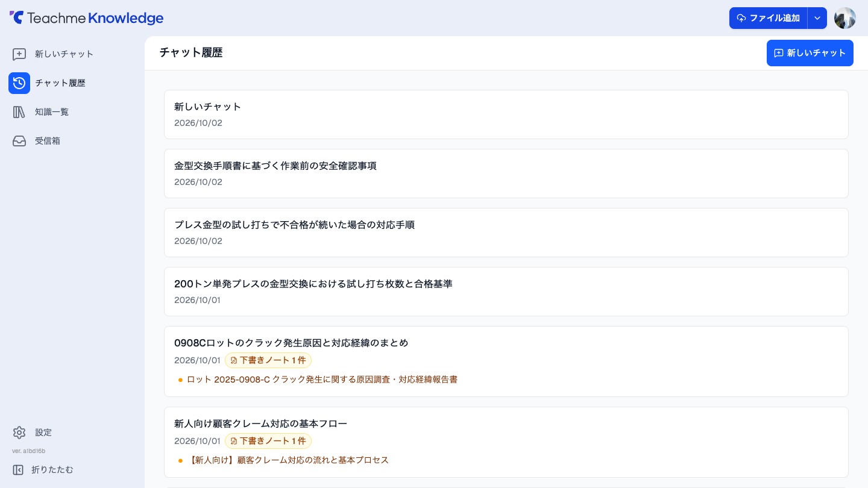Click draft note badge under 0908Cロット chat
The height and width of the screenshot is (488, 868).
(268, 360)
